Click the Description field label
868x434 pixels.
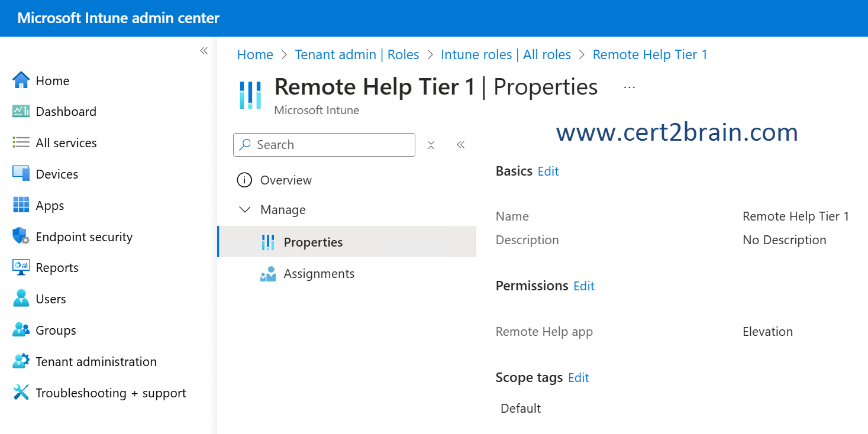pos(527,240)
